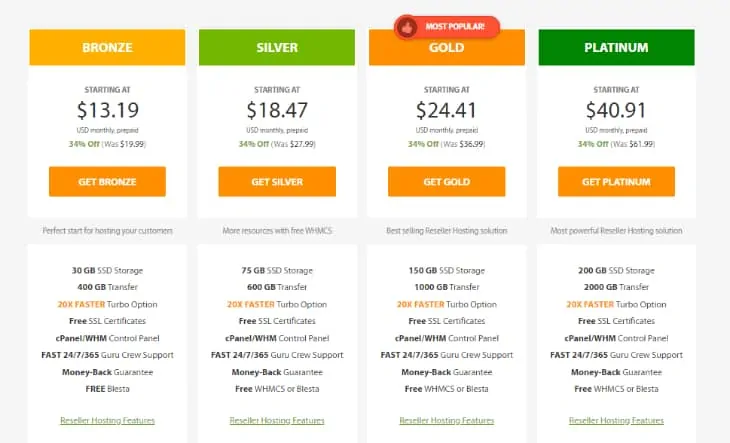Click the $13.19 Bronze price
The image size is (730, 443).
107,110
